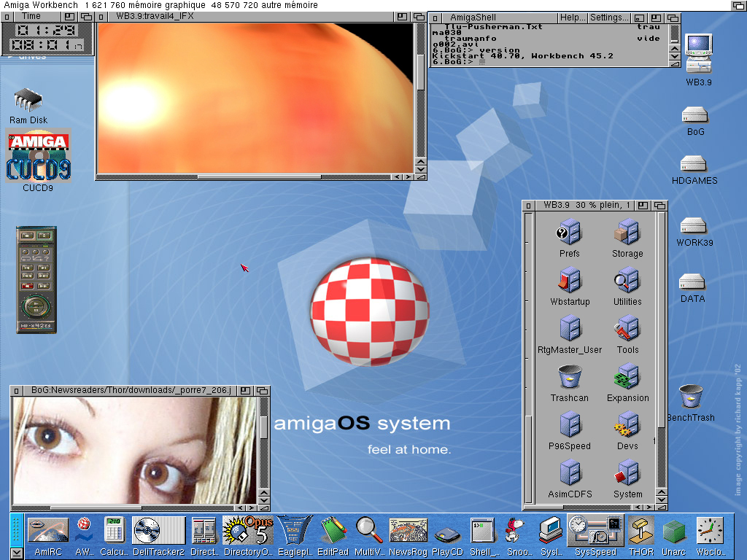The image size is (747, 560).
Task: Click vertical scrollbar in WB3.9 drawer window
Action: 660,328
